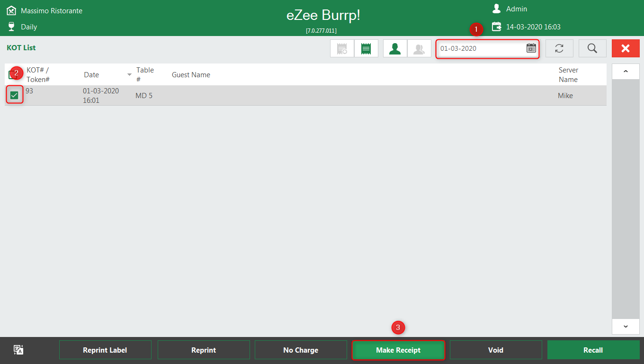Screen dimensions: 644x364
Task: Click the KOT# / Token# column header
Action: click(38, 74)
